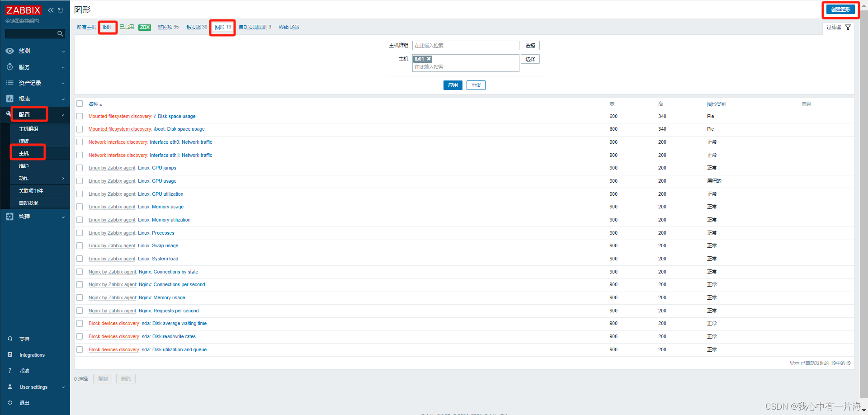Click the filter funnel icon
This screenshot has width=868, height=415.
click(848, 27)
